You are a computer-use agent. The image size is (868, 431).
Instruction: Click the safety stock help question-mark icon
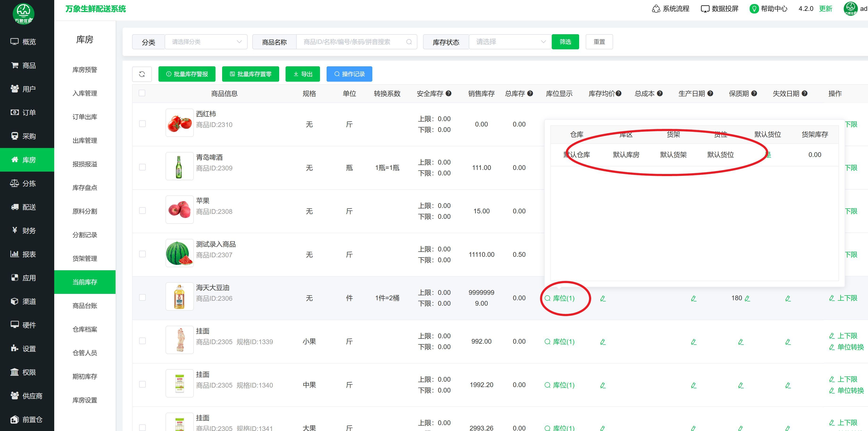point(449,93)
